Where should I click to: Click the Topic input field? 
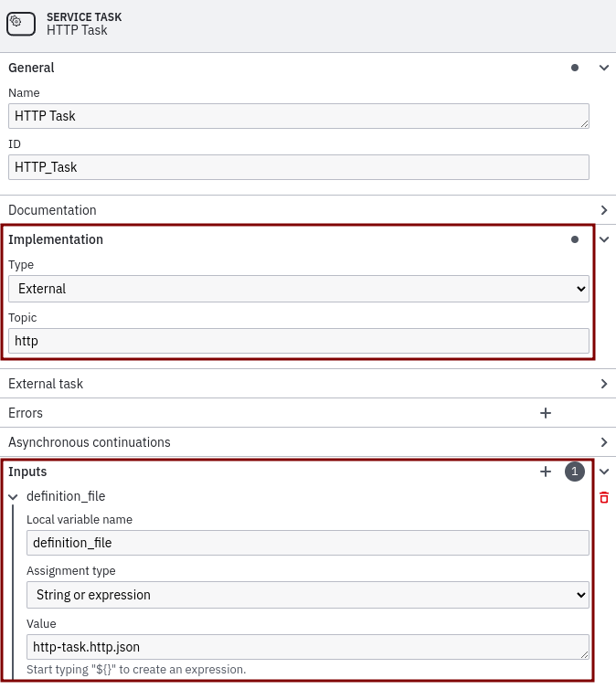[x=299, y=341]
